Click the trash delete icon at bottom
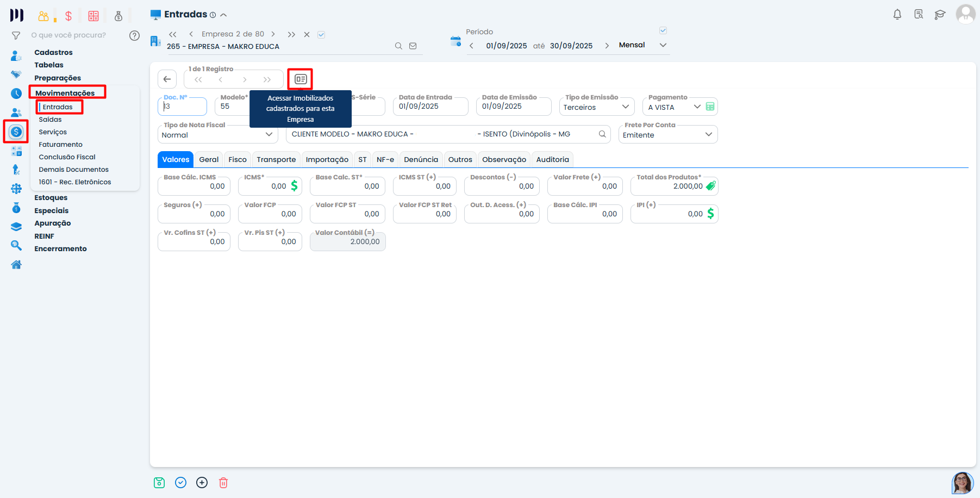 coord(223,483)
